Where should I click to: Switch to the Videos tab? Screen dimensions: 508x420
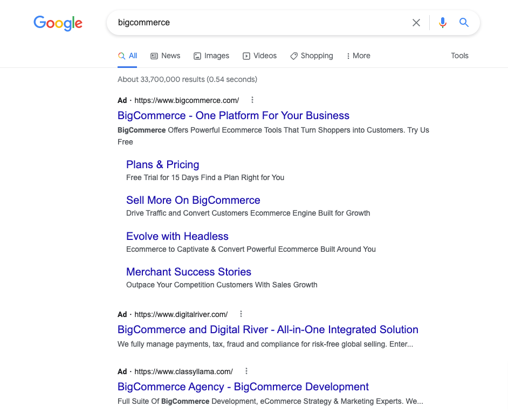click(259, 56)
